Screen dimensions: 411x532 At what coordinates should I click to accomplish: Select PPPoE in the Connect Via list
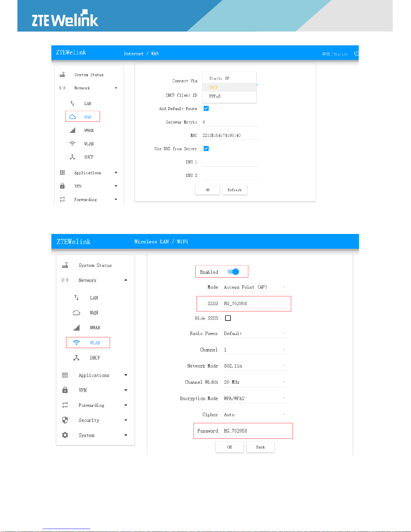pos(229,96)
